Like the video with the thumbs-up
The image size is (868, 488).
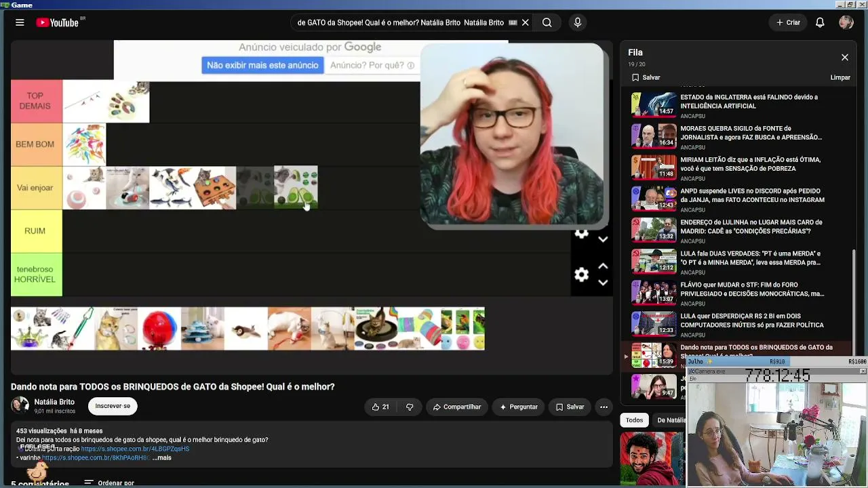pyautogui.click(x=380, y=407)
